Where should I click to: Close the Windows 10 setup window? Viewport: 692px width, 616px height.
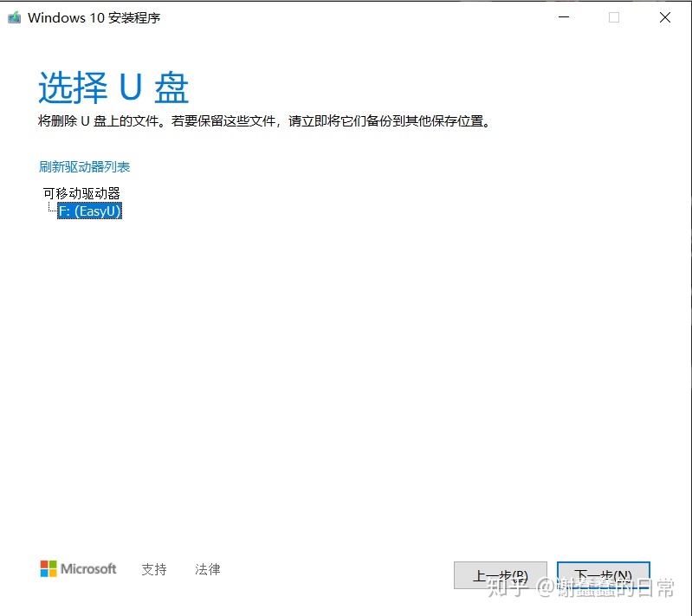pyautogui.click(x=665, y=17)
